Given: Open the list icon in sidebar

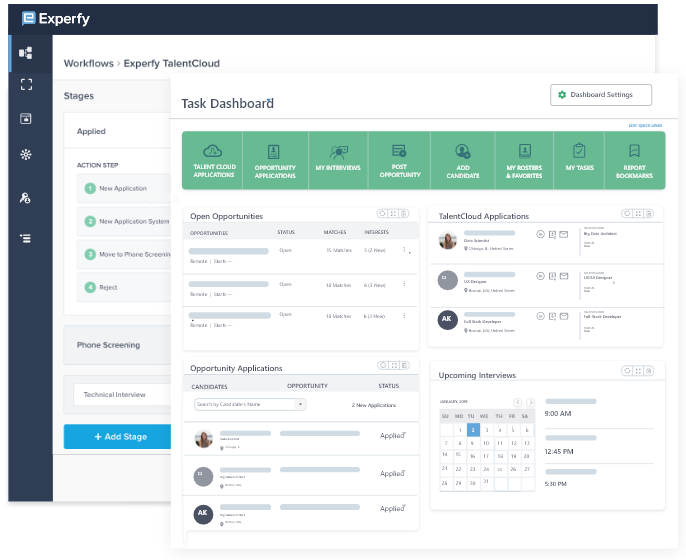Looking at the screenshot, I should pos(25,238).
